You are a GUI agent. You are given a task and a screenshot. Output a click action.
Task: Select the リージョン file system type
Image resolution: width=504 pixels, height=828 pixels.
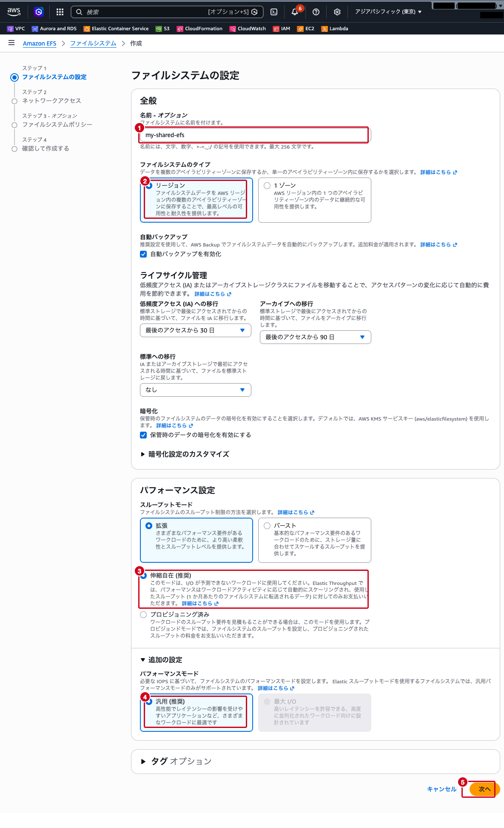(196, 200)
